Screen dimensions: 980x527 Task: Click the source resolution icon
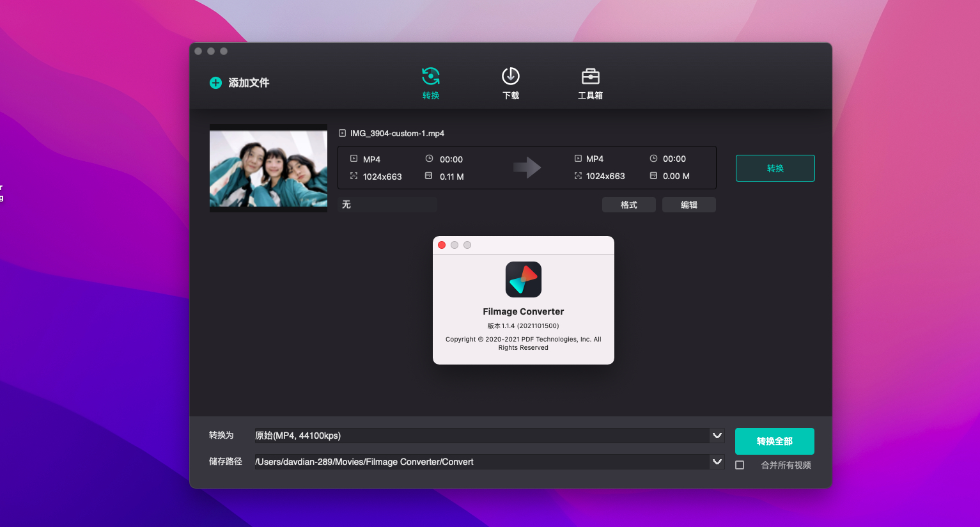tap(354, 176)
